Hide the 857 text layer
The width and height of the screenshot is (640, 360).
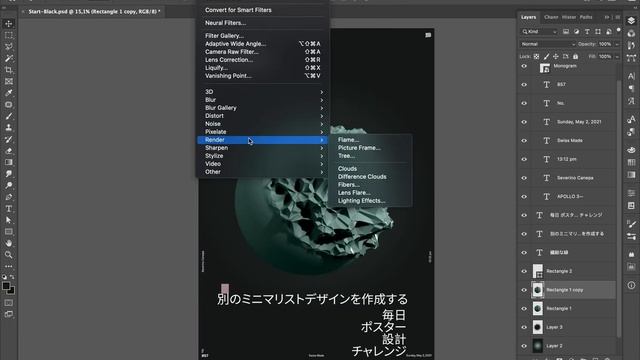pos(524,84)
